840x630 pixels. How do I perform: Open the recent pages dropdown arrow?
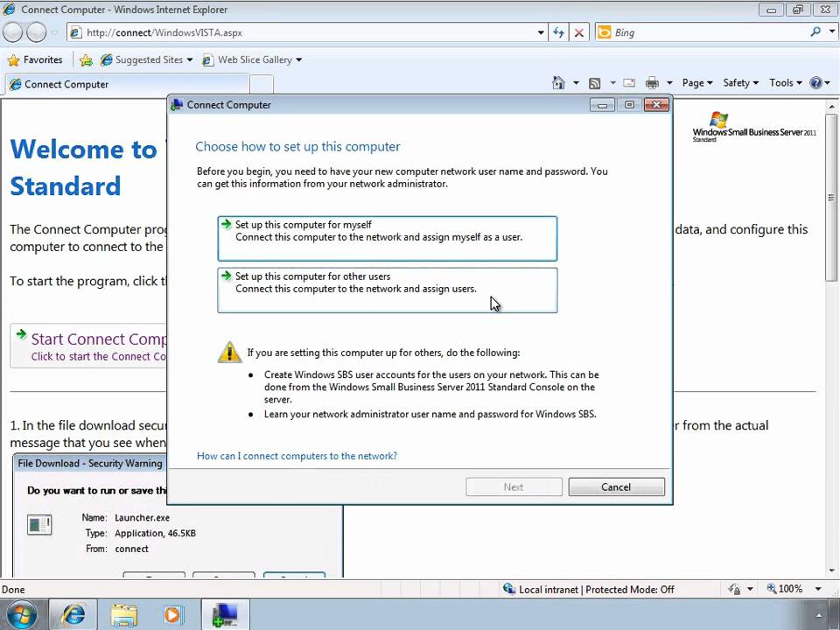pyautogui.click(x=54, y=32)
